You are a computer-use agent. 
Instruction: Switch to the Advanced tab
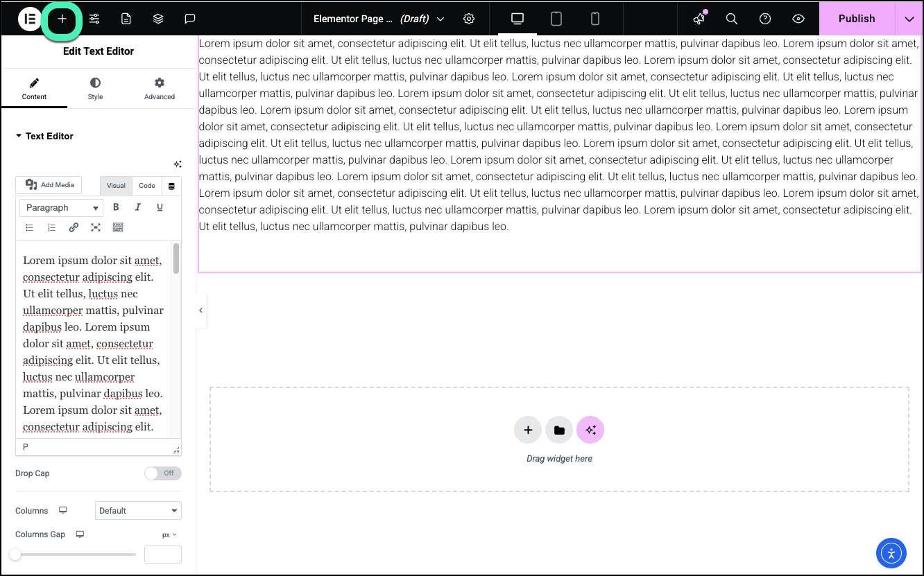pos(160,89)
